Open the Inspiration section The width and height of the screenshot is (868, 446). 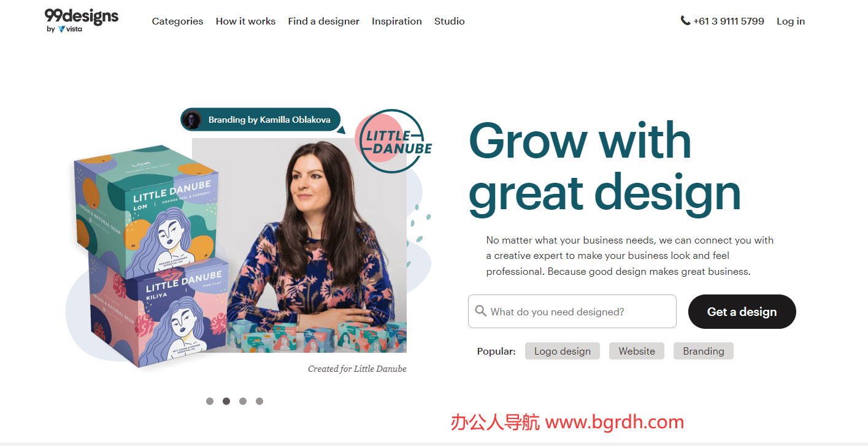click(396, 21)
